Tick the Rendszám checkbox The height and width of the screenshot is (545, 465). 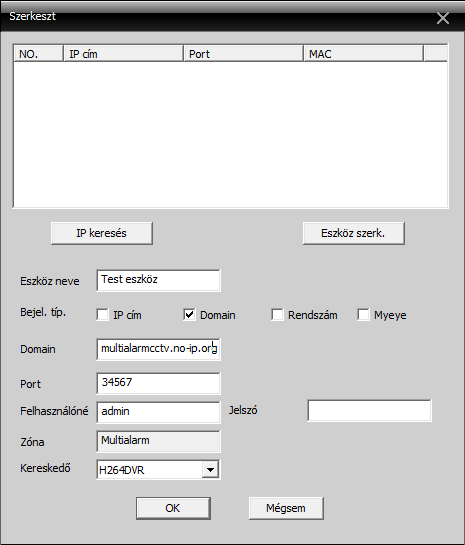[277, 315]
